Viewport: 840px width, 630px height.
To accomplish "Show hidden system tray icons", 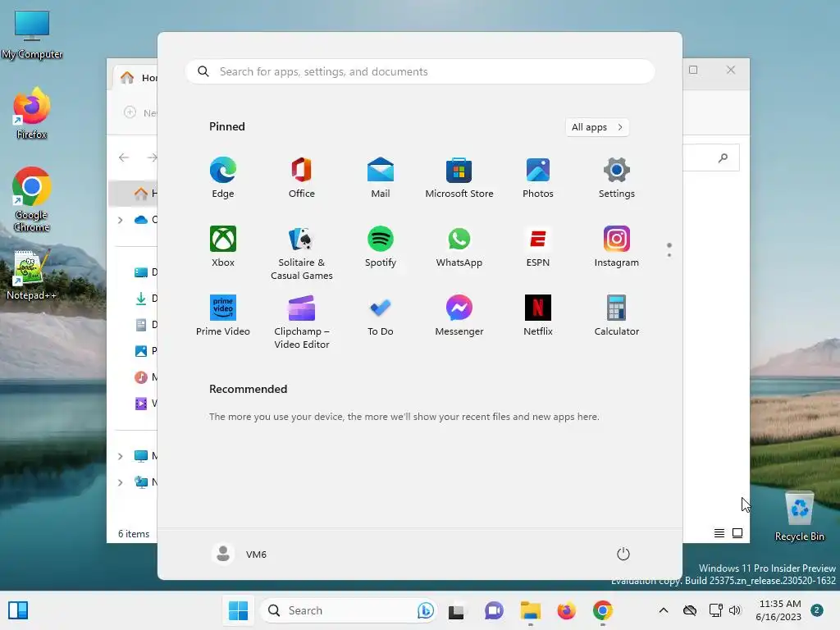I will point(663,610).
